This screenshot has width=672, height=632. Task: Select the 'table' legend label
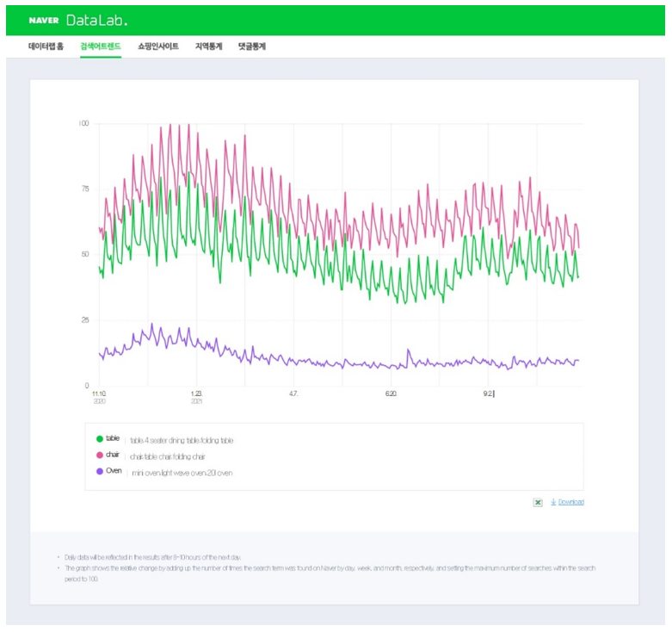[113, 438]
